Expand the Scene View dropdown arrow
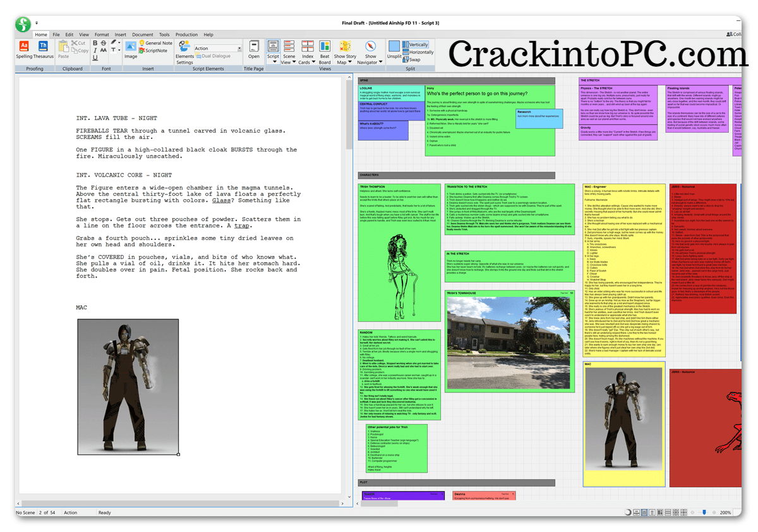Image resolution: width=758 pixels, height=532 pixels. point(293,62)
